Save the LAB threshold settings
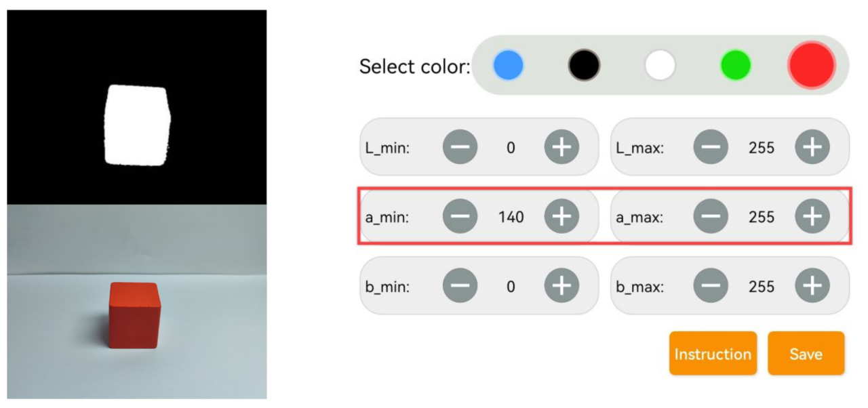This screenshot has height=408, width=868. click(x=806, y=353)
